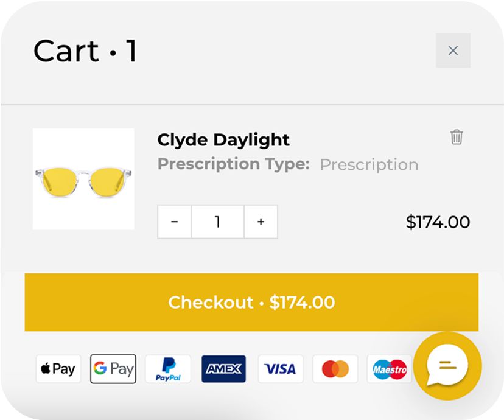504x420 pixels.
Task: Choose the Apple Pay icon
Action: 58,369
